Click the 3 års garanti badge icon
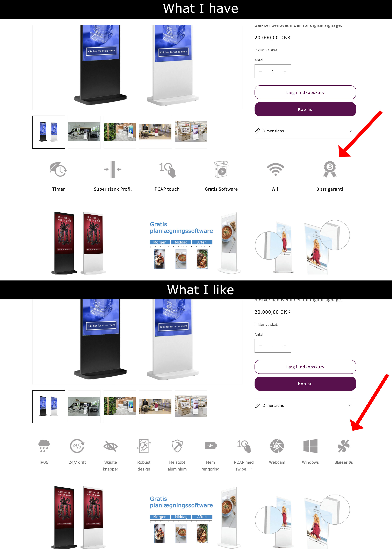 click(330, 169)
